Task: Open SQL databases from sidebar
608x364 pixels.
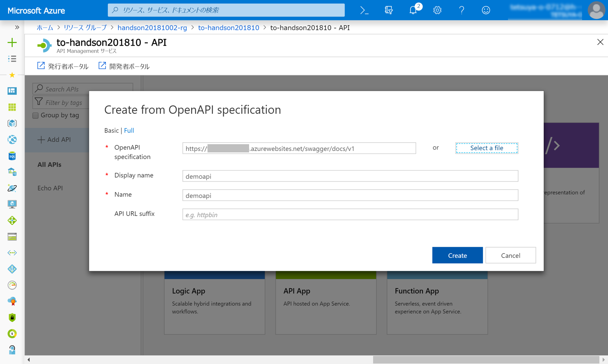Action: (12, 156)
